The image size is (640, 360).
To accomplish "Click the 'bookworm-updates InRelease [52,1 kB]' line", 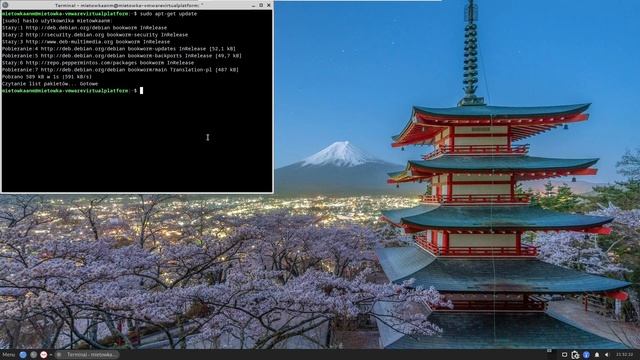I will (119, 49).
